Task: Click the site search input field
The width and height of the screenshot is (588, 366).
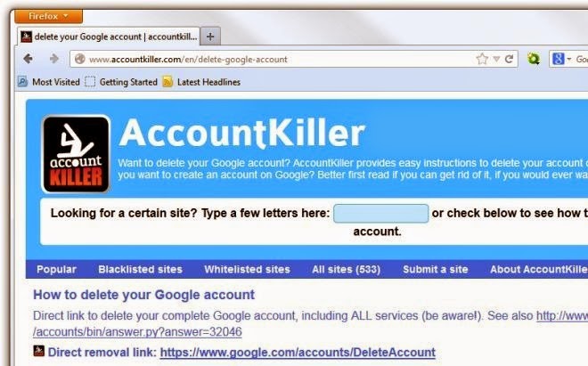Action: 381,214
